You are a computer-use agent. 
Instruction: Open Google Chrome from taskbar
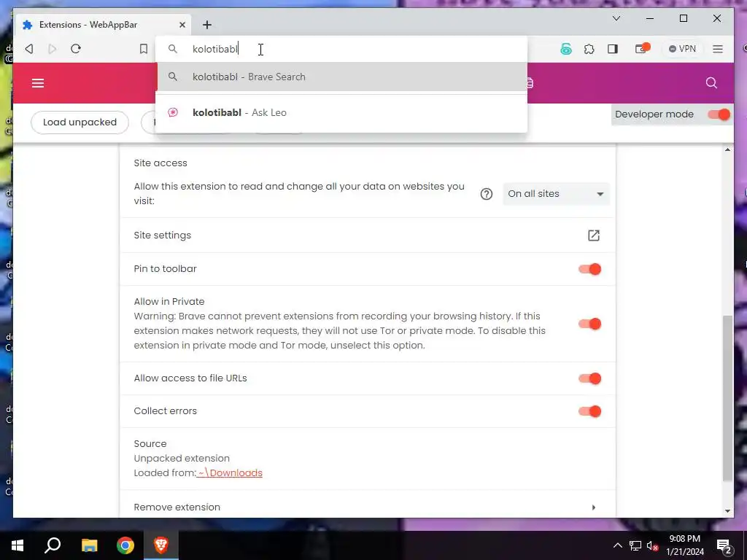pos(125,545)
